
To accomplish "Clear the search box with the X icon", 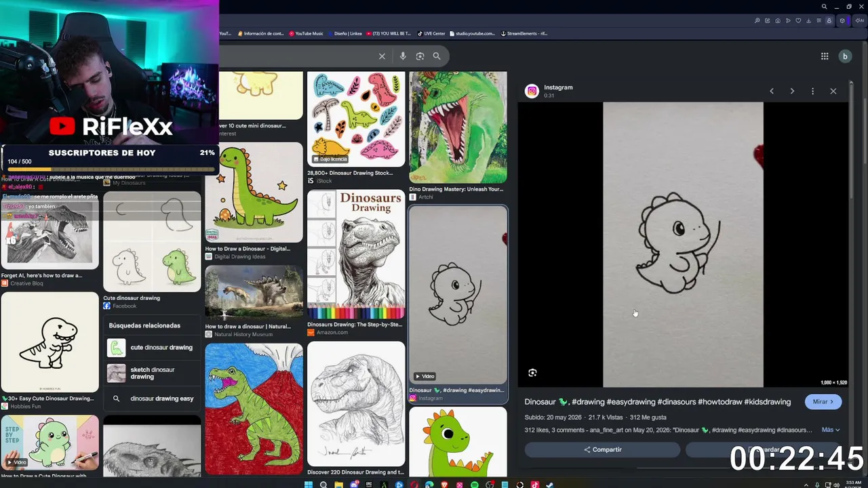I will pyautogui.click(x=382, y=56).
